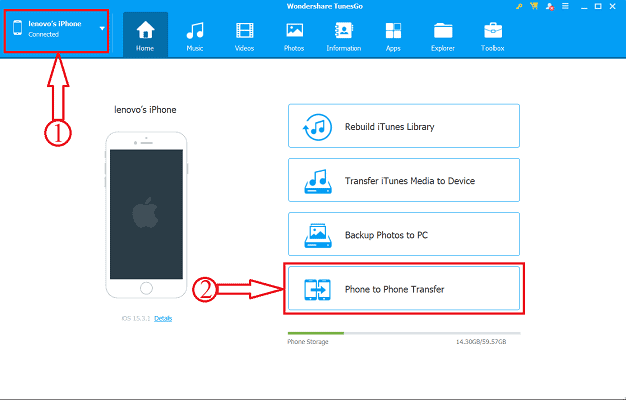Maximize the TunesGo window

click(598, 6)
